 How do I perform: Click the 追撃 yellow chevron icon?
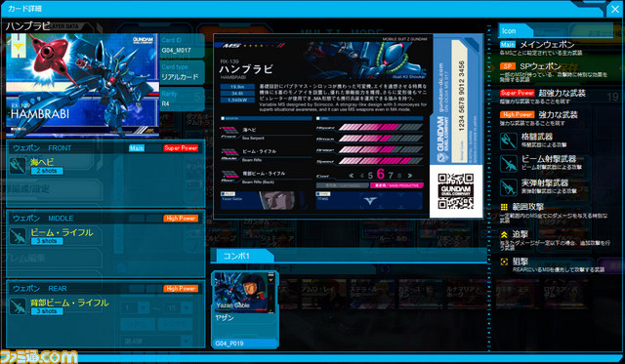tap(504, 235)
